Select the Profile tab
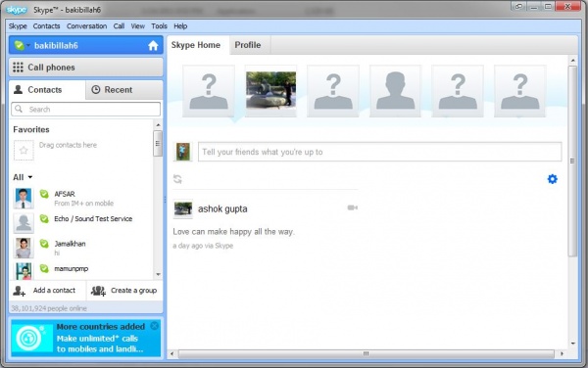Image resolution: width=588 pixels, height=368 pixels. click(250, 45)
